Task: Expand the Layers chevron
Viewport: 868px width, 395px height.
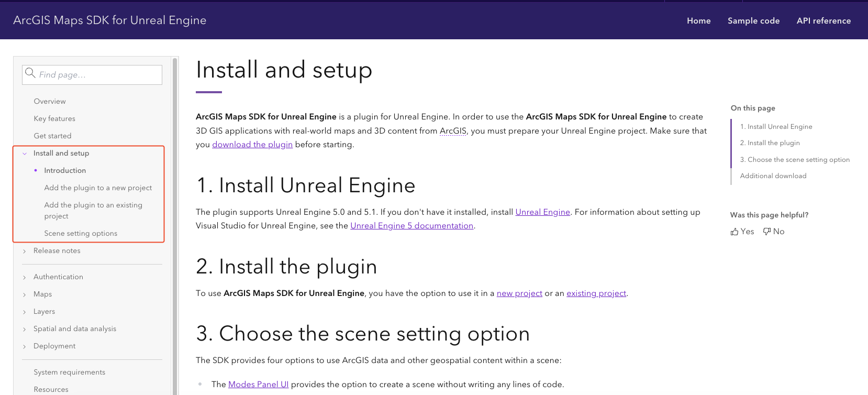Action: pyautogui.click(x=25, y=312)
